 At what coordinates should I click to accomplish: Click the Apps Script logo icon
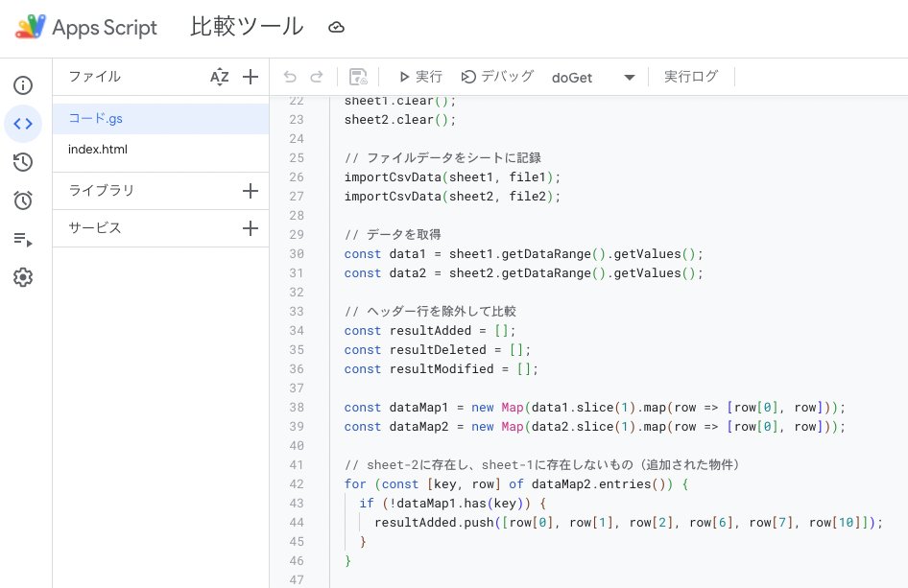tap(30, 27)
